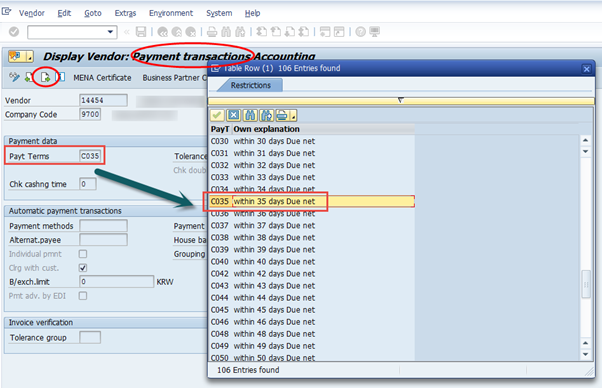Click the Payment methods input field
Viewport: 602px width, 388px height.
click(103, 226)
